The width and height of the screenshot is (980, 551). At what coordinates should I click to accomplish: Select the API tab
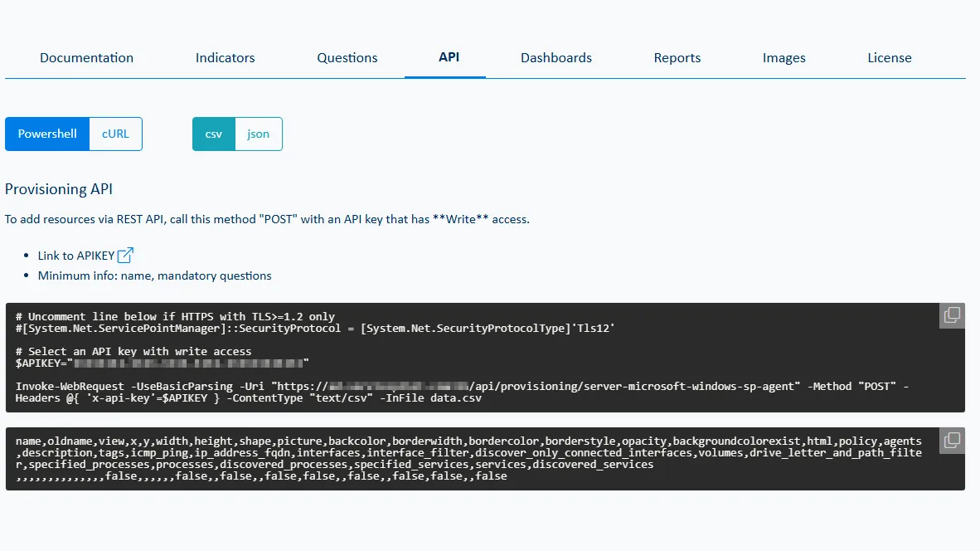pos(449,57)
